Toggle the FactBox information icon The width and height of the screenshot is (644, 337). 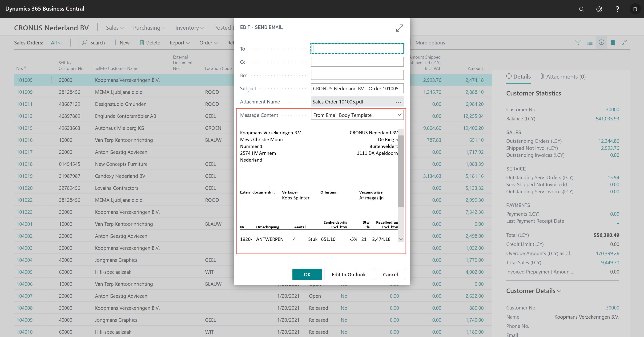[x=601, y=43]
